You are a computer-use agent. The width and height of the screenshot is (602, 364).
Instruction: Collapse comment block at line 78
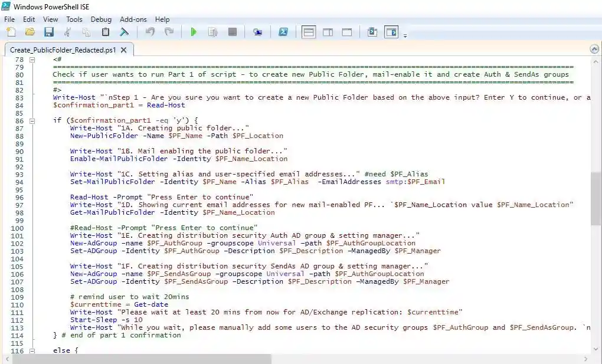(x=32, y=60)
